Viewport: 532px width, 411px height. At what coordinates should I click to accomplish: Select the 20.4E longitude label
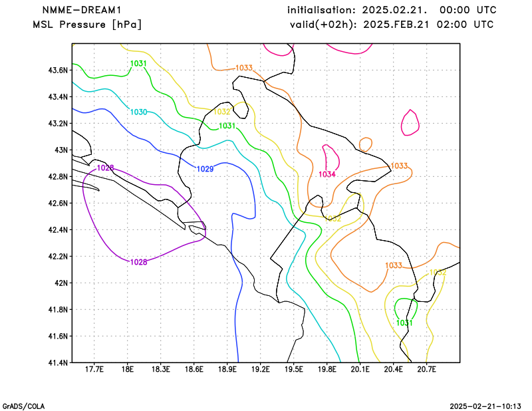394,369
